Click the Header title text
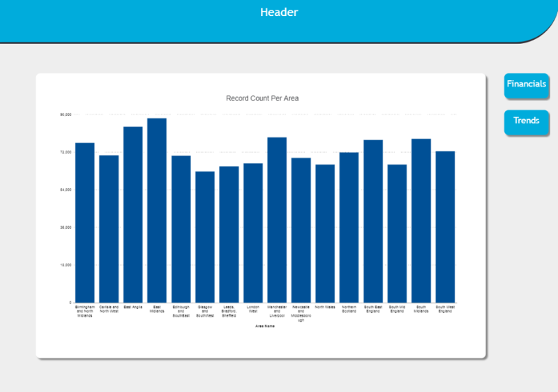Viewport: 558px width, 392px height. (x=279, y=13)
